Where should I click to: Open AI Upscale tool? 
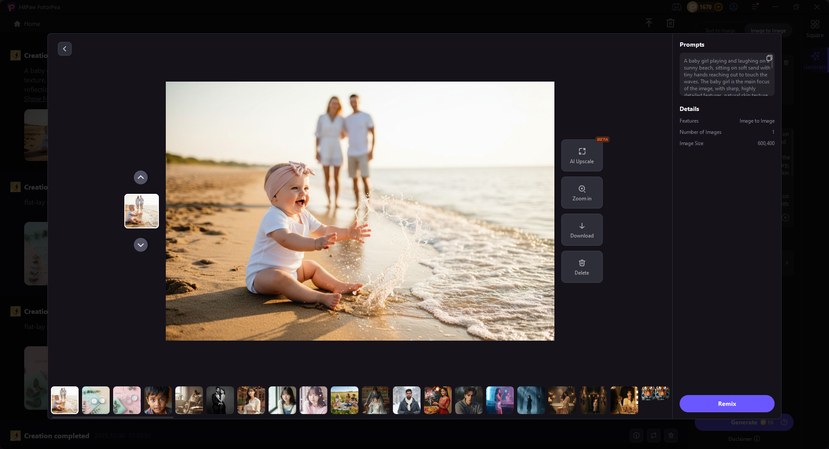point(582,155)
